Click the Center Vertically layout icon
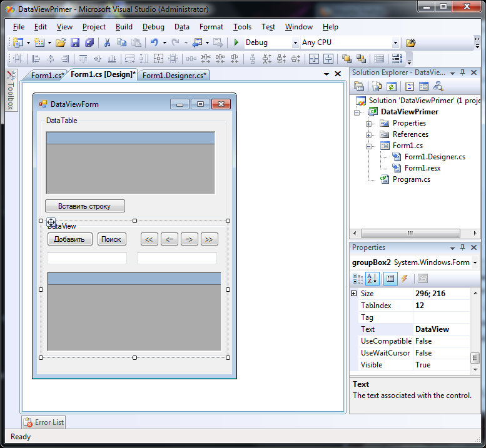 tap(328, 59)
